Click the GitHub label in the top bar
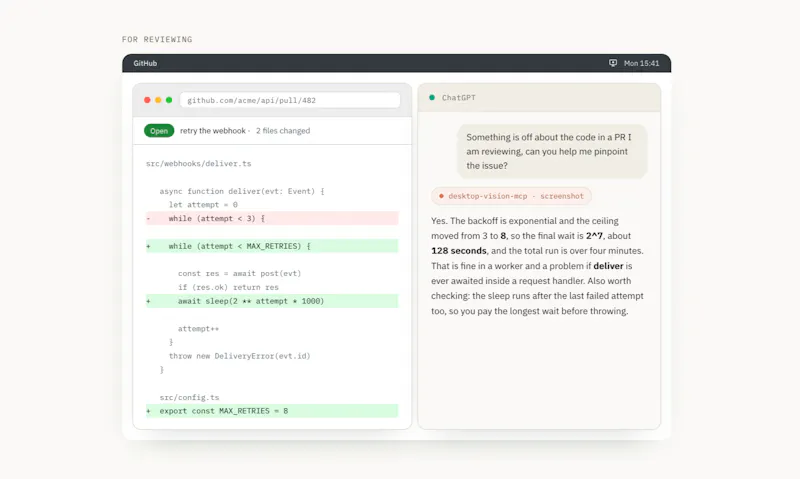800x479 pixels. [x=145, y=63]
